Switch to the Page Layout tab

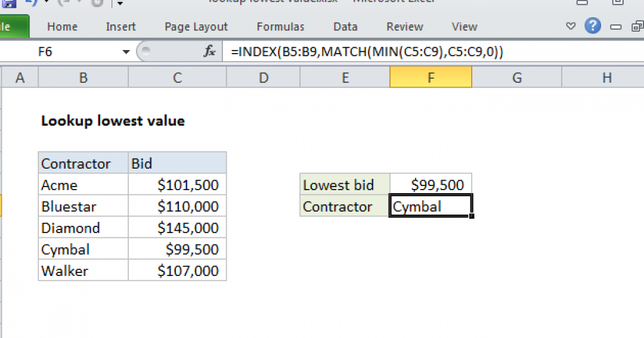[x=196, y=27]
